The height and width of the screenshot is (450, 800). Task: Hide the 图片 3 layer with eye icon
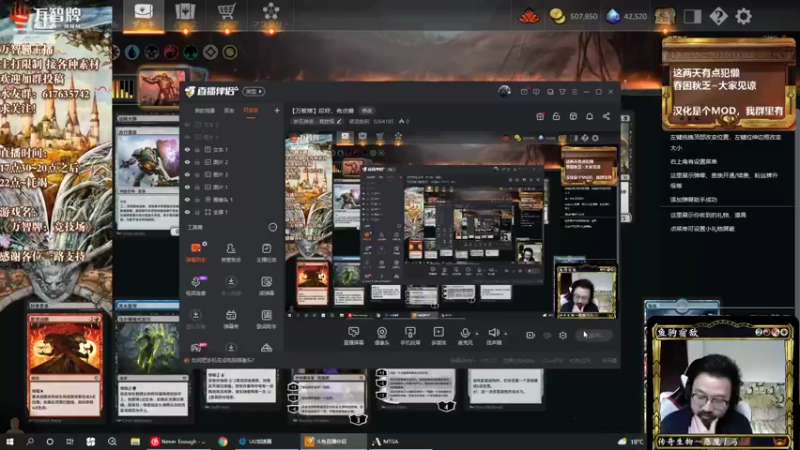pyautogui.click(x=187, y=175)
